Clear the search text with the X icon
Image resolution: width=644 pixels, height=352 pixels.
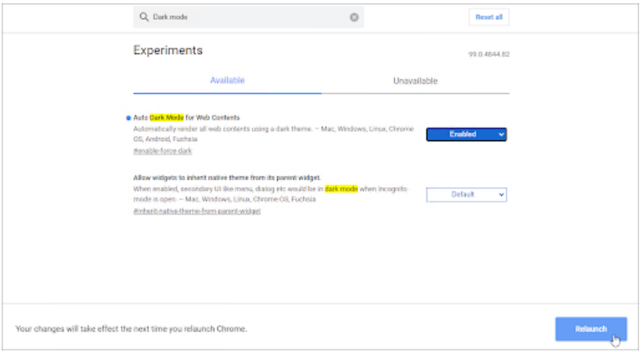click(x=354, y=17)
